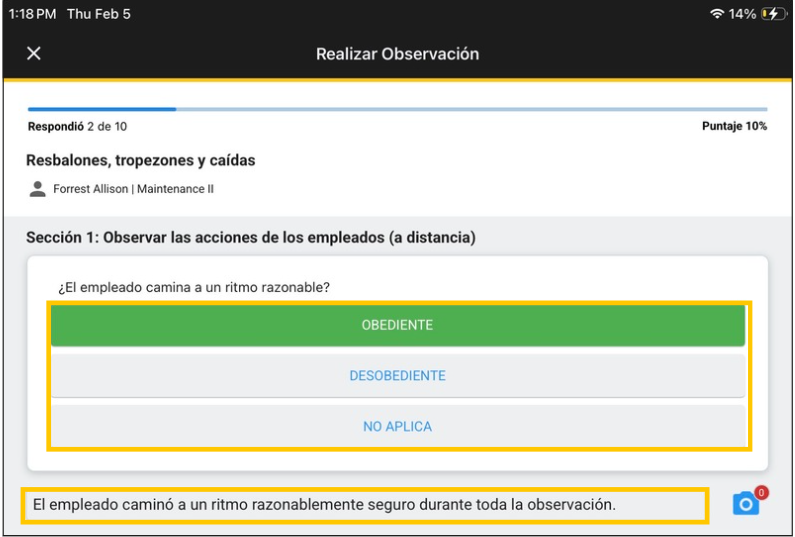Tap the battery charging icon
Image resolution: width=795 pixels, height=537 pixels.
(x=773, y=14)
